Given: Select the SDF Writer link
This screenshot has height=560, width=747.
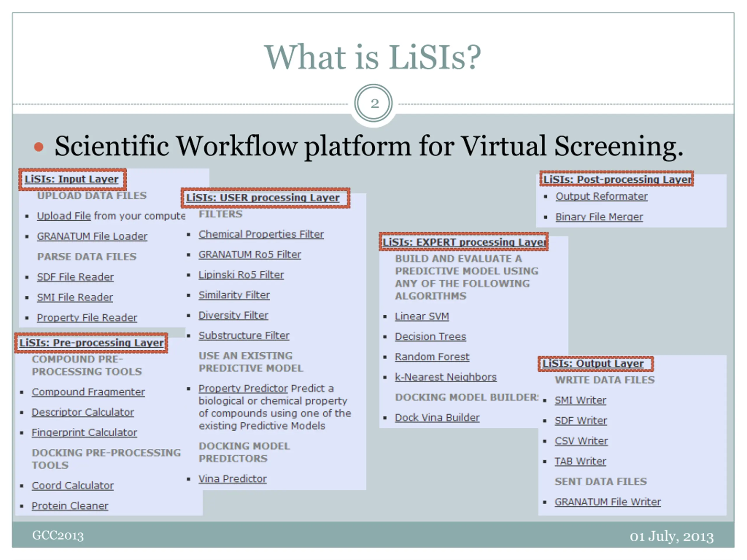Looking at the screenshot, I should tap(581, 421).
